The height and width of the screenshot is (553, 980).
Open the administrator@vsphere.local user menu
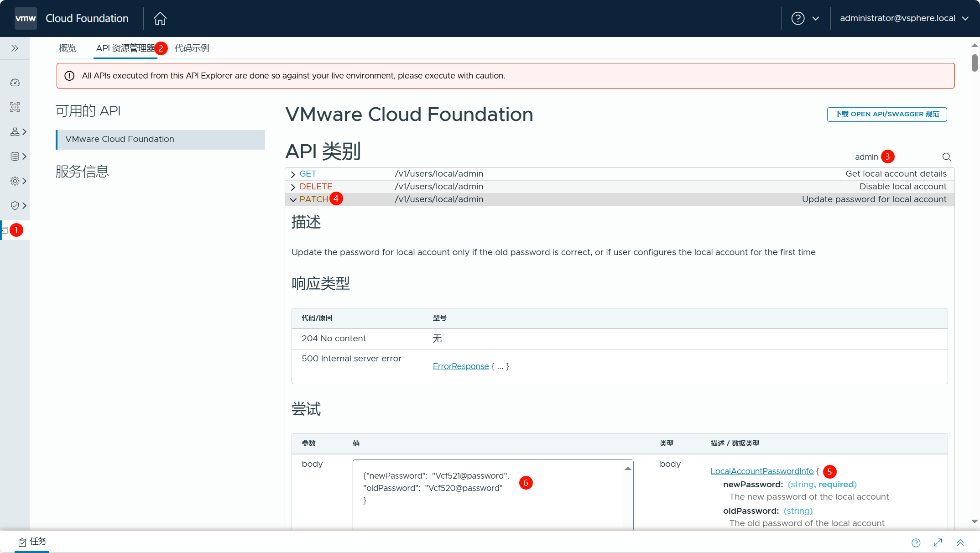point(904,18)
